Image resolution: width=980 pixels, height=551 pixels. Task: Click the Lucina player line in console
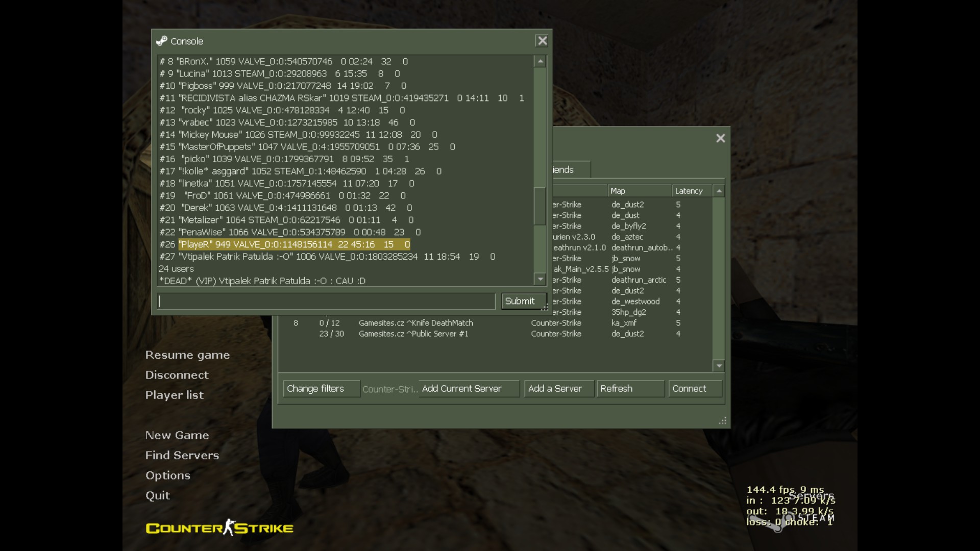(280, 73)
